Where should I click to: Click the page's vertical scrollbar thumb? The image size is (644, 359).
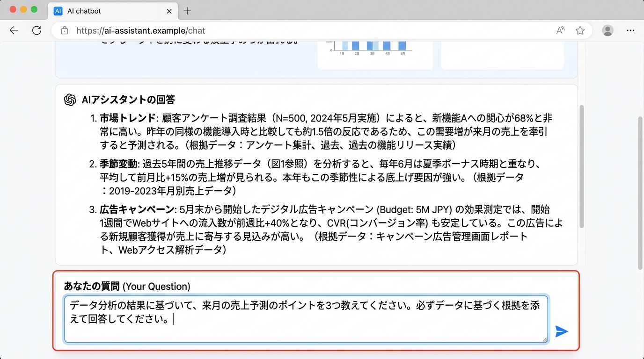(582, 166)
